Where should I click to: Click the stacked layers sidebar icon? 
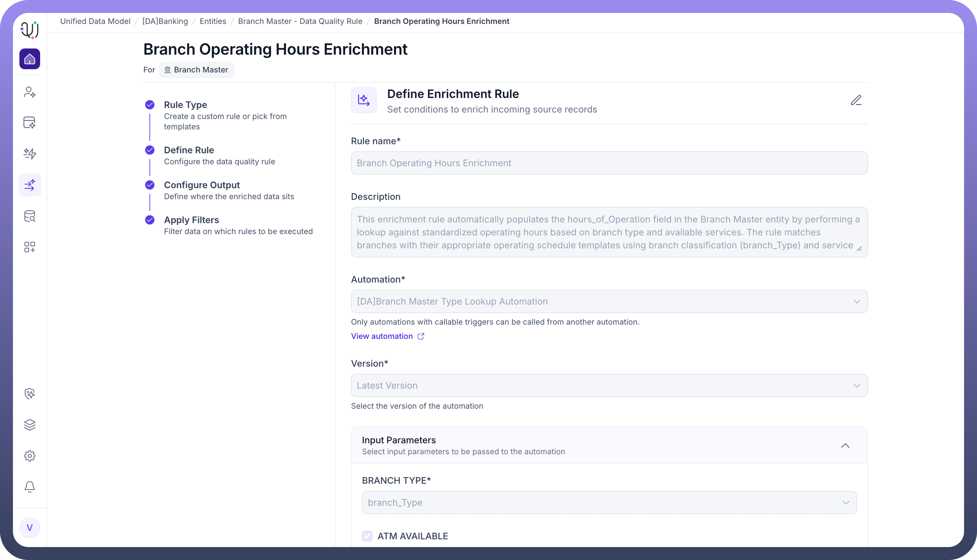point(30,425)
